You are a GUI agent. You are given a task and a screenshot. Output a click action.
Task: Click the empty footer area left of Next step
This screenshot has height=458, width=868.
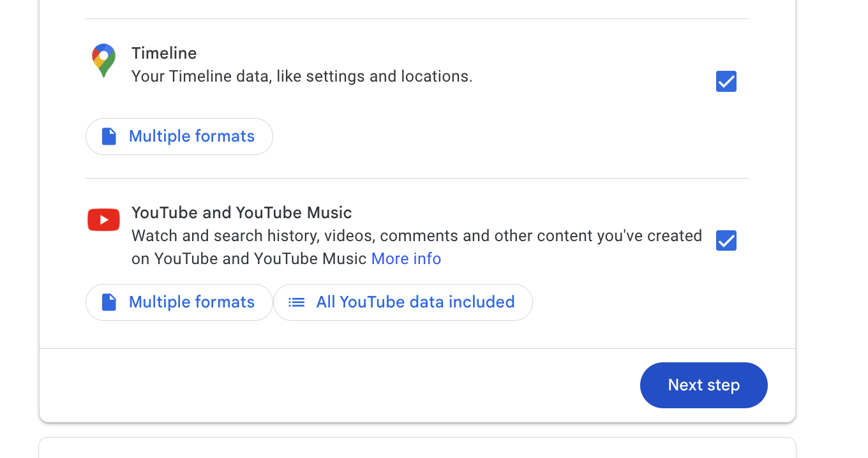point(338,385)
